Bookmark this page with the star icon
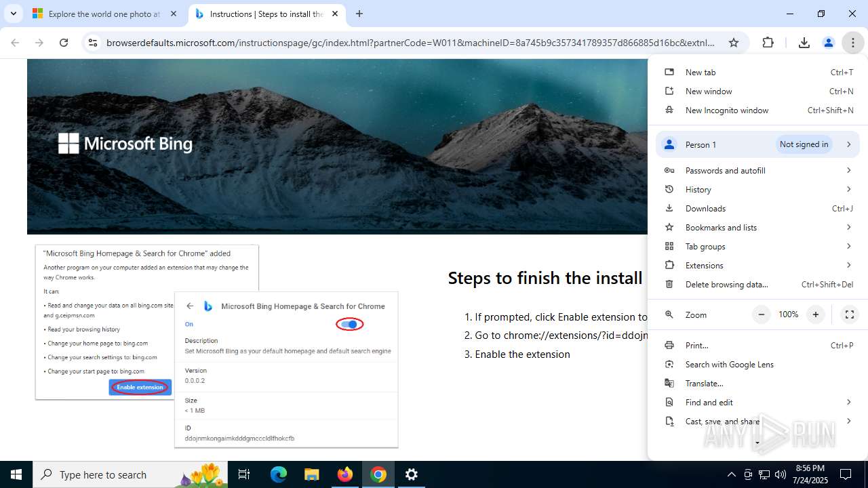This screenshot has height=488, width=868. tap(734, 43)
